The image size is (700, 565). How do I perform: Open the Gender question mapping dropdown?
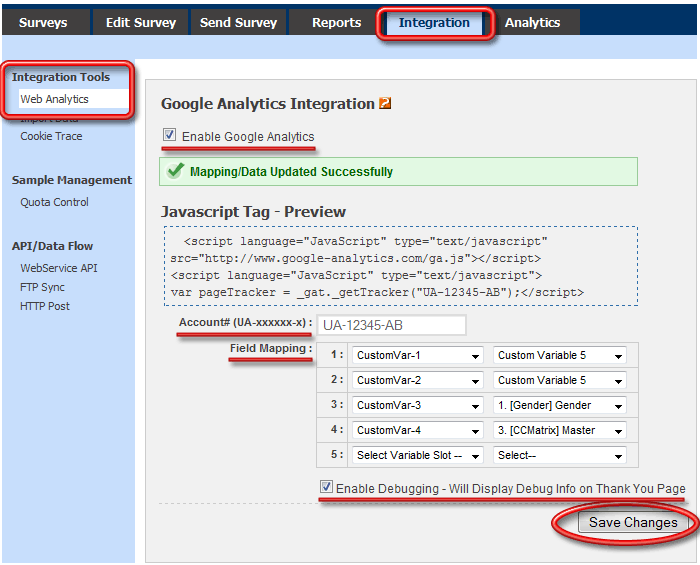click(x=559, y=405)
